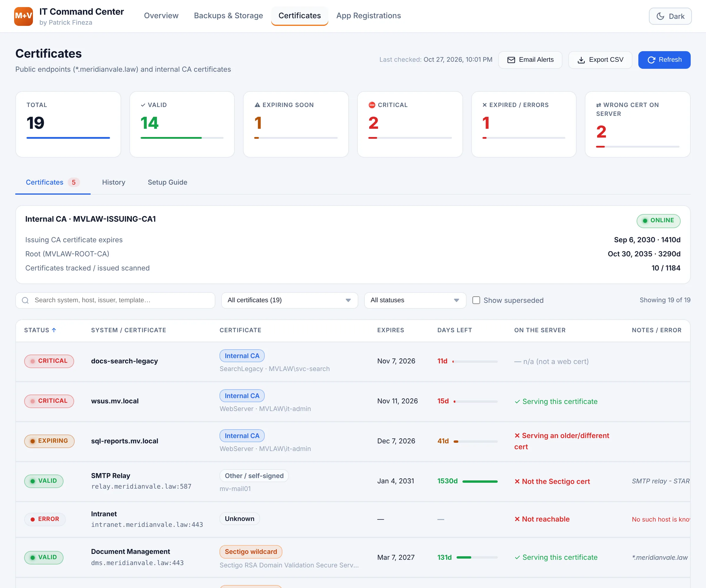Switch to the History tab

pyautogui.click(x=114, y=182)
